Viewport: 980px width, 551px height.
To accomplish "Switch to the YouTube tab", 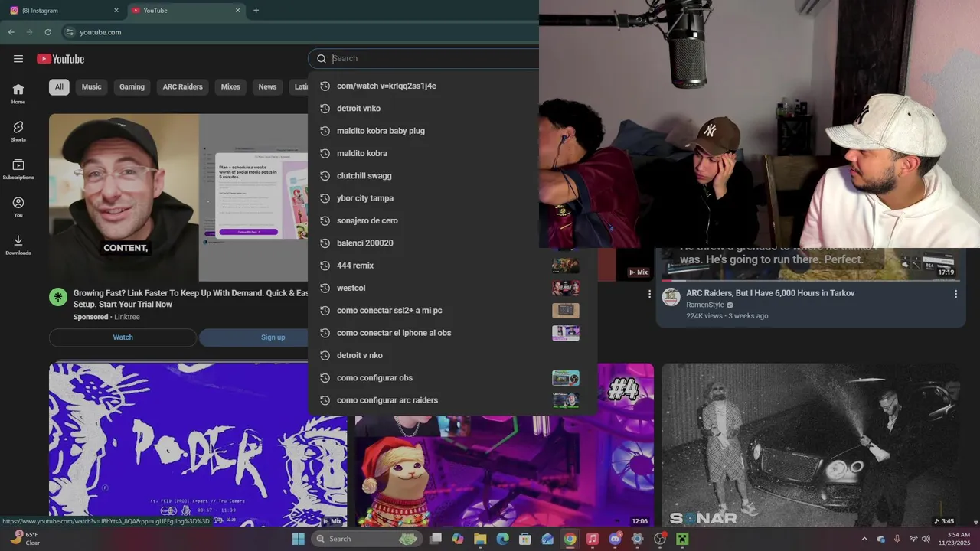I will 185,11.
